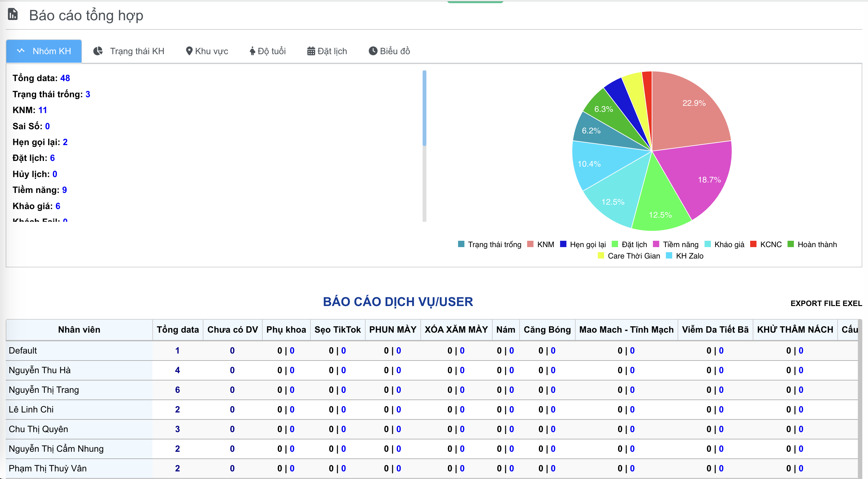
Task: Click the Tổng data value 48
Action: pos(65,78)
